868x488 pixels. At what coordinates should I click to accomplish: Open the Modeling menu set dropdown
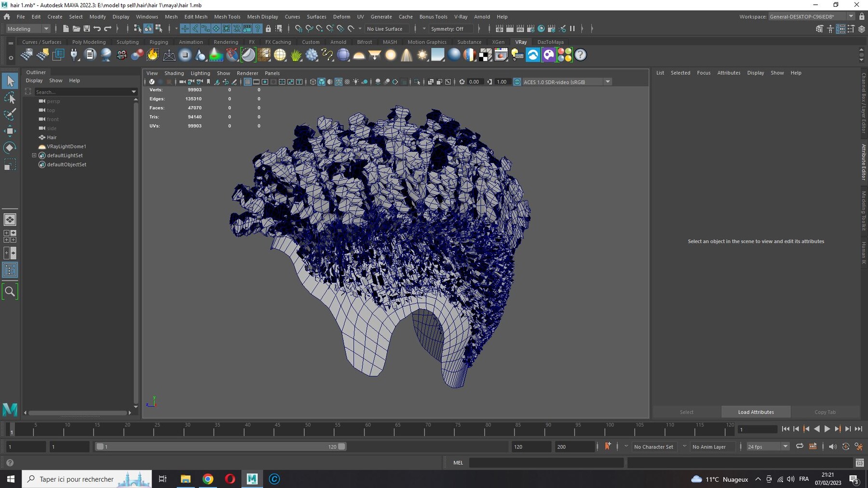point(27,29)
